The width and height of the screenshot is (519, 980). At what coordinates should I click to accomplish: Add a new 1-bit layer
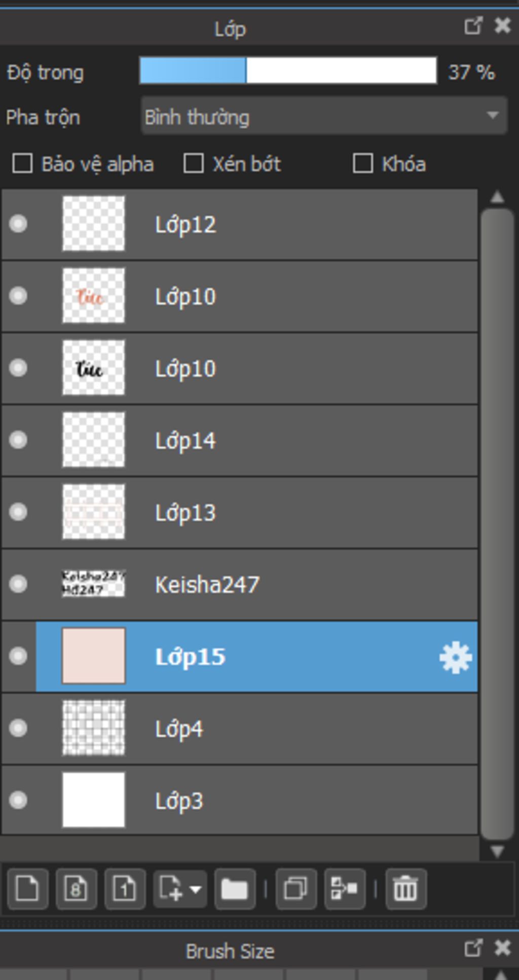125,889
